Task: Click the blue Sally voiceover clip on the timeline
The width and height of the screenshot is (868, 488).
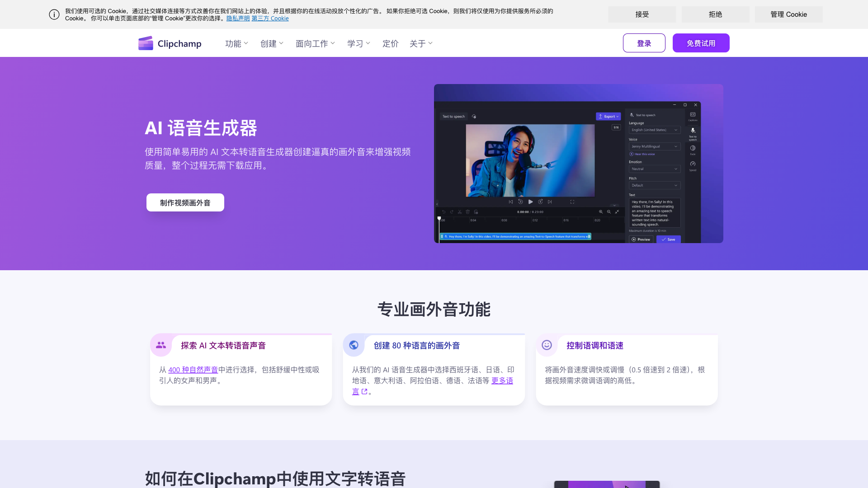Action: 515,236
